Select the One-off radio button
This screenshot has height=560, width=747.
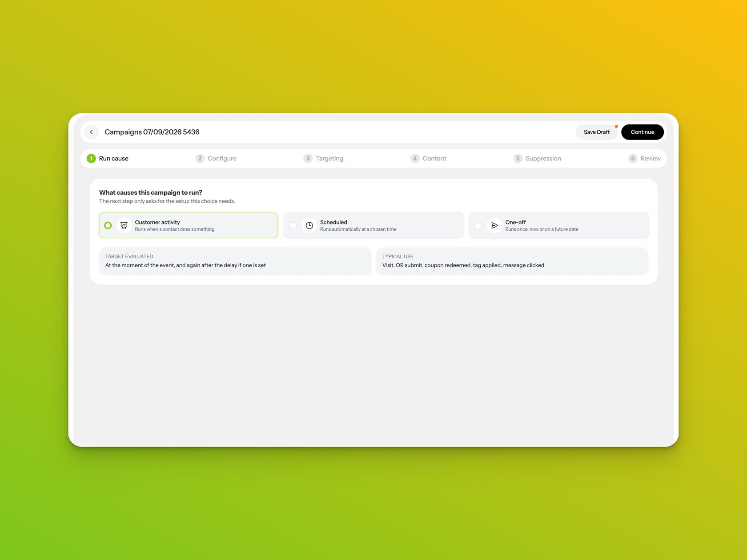click(478, 225)
